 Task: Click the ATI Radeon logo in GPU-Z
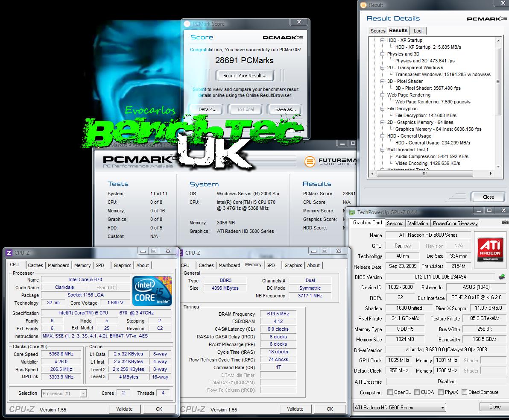[490, 250]
